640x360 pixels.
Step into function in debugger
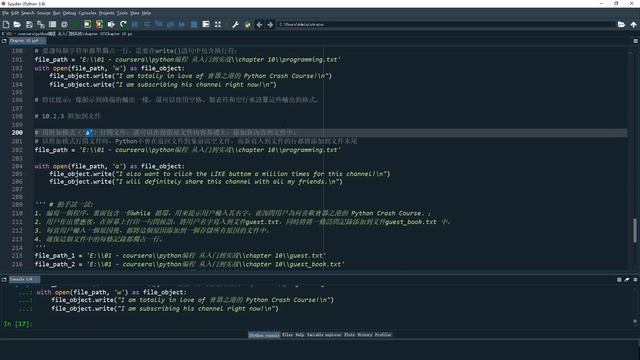pyautogui.click(x=159, y=24)
